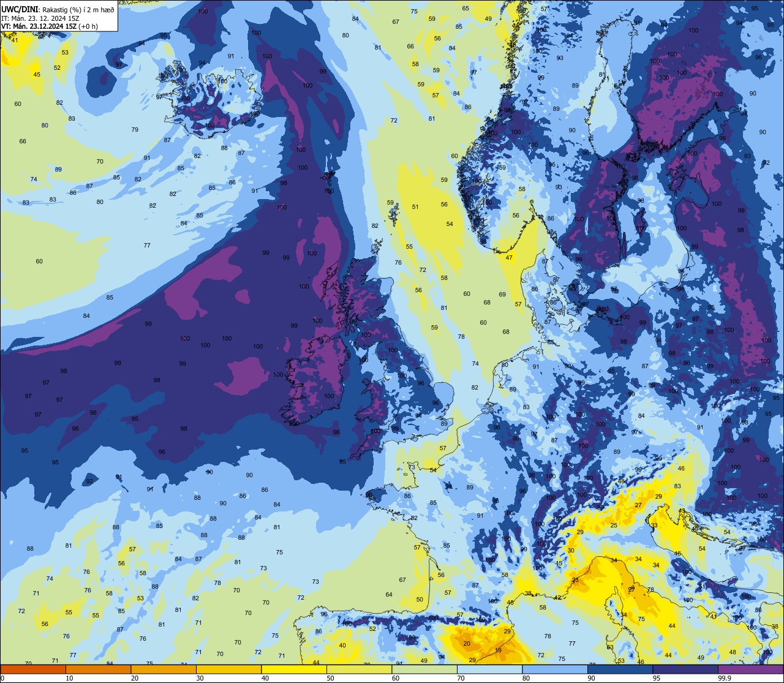Image resolution: width=784 pixels, height=683 pixels.
Task: Click the 'VT: Mán. 23.12.2024 15Z (+0 h)' line
Action: tap(50, 27)
